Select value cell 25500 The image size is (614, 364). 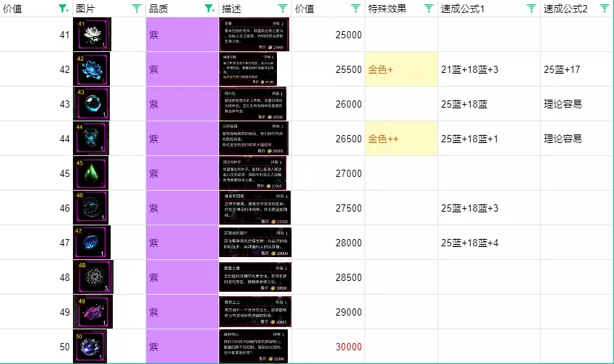click(x=328, y=69)
